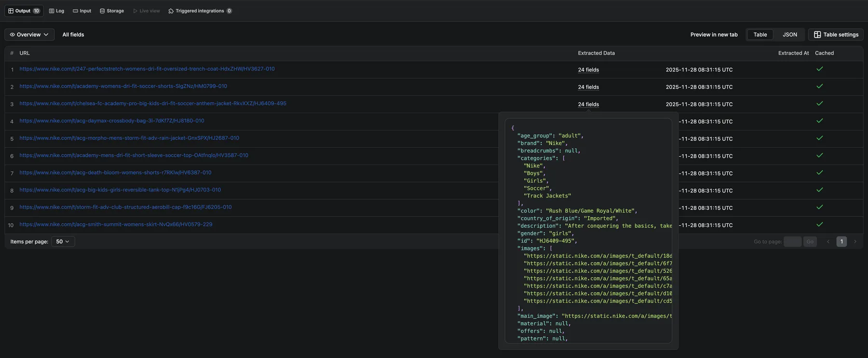The width and height of the screenshot is (868, 358).
Task: Click the cached checkmark in row 1
Action: click(x=819, y=69)
